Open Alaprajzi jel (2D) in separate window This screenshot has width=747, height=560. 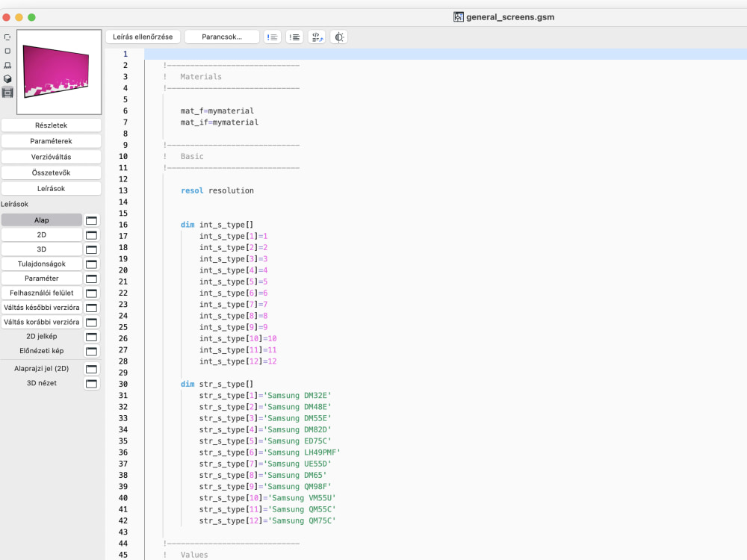[91, 369]
